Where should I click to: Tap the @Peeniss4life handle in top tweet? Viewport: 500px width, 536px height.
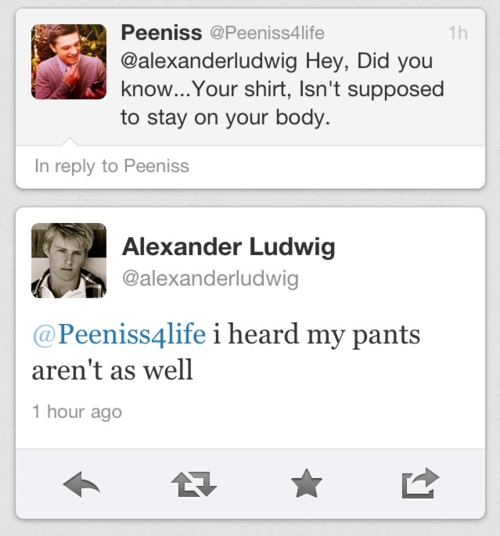(267, 33)
